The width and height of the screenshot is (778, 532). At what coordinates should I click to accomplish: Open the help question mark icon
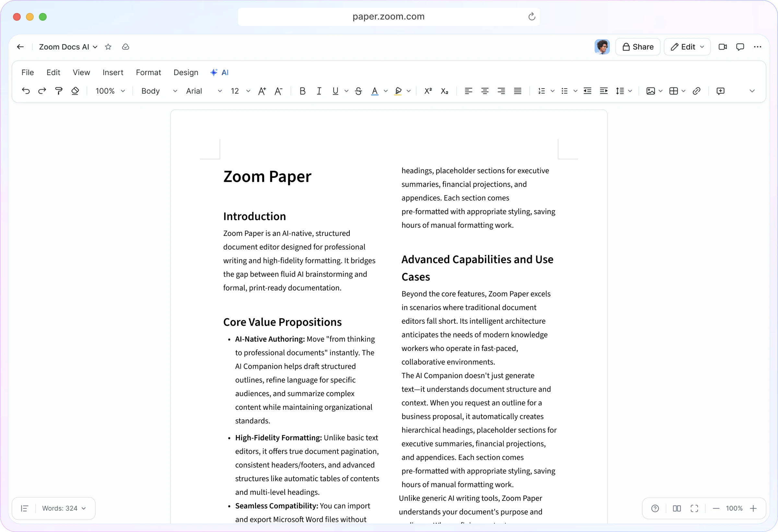coord(655,509)
